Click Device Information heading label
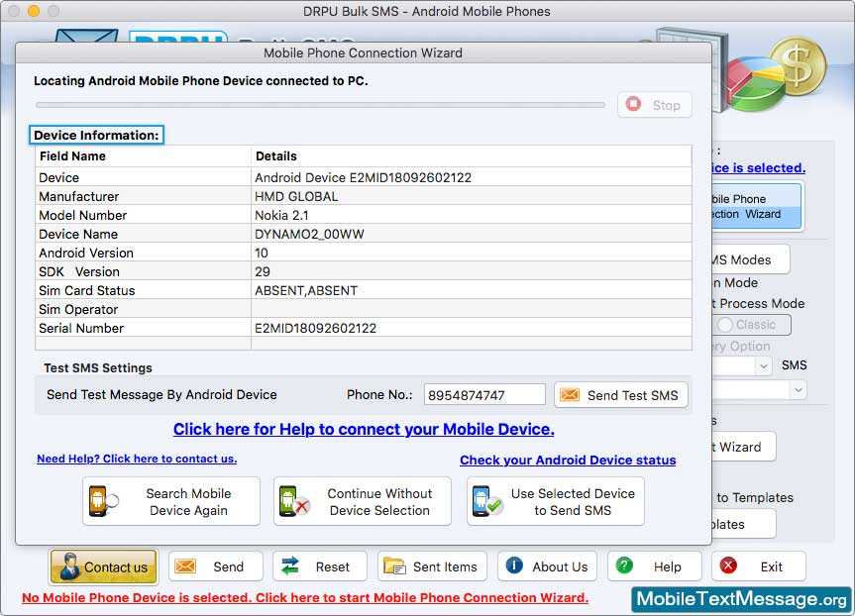Screen dimensions: 855x616 (x=96, y=136)
